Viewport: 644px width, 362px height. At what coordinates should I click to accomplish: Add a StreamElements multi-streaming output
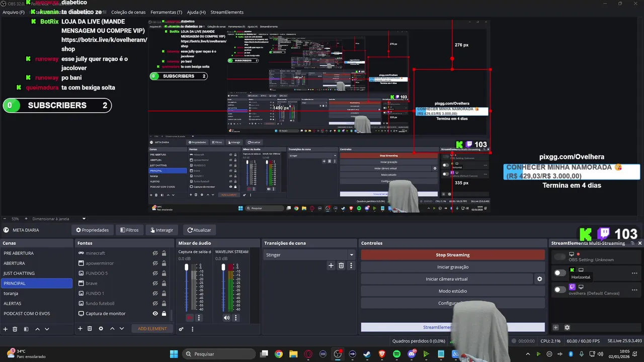pyautogui.click(x=556, y=327)
